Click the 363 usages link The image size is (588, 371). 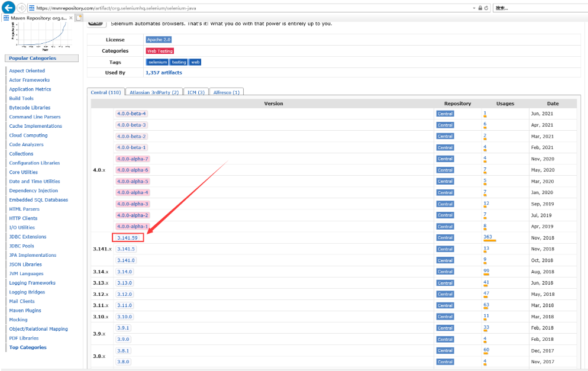click(x=487, y=237)
